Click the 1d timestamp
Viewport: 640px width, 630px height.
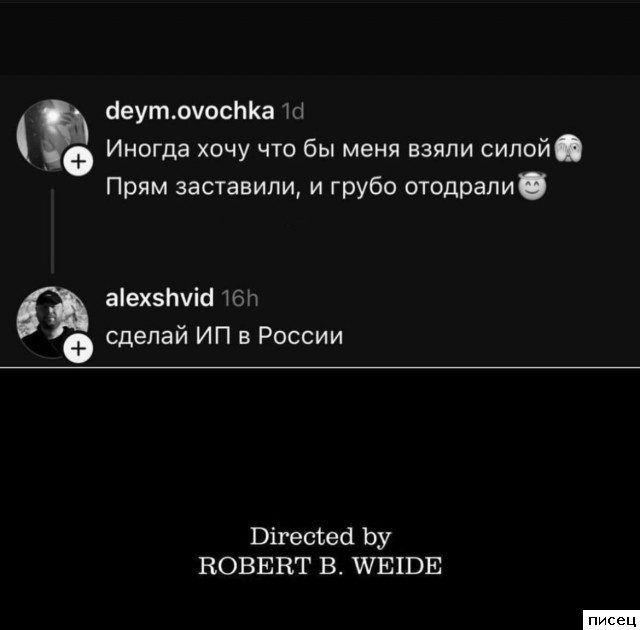tap(293, 111)
